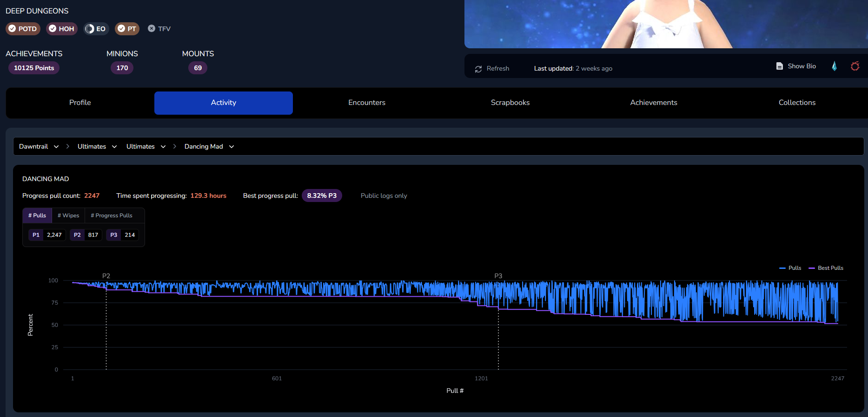Click the TFV cross icon
The image size is (868, 417).
coord(152,28)
